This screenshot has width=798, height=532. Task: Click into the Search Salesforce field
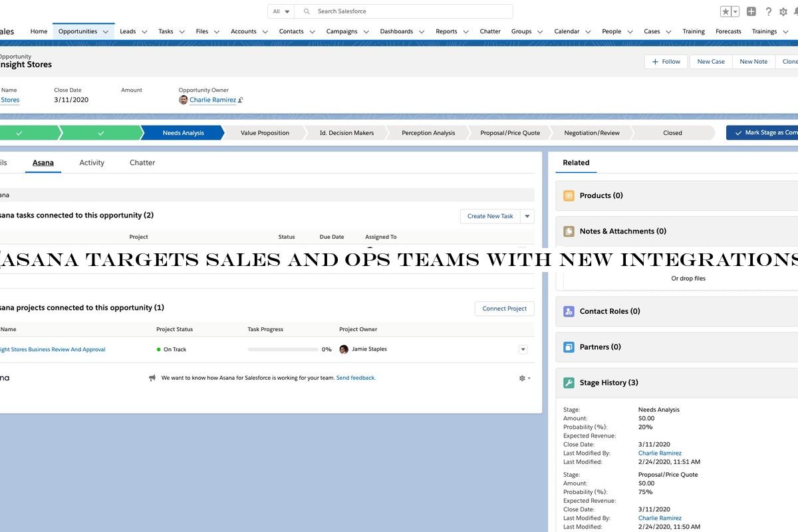[x=404, y=11]
